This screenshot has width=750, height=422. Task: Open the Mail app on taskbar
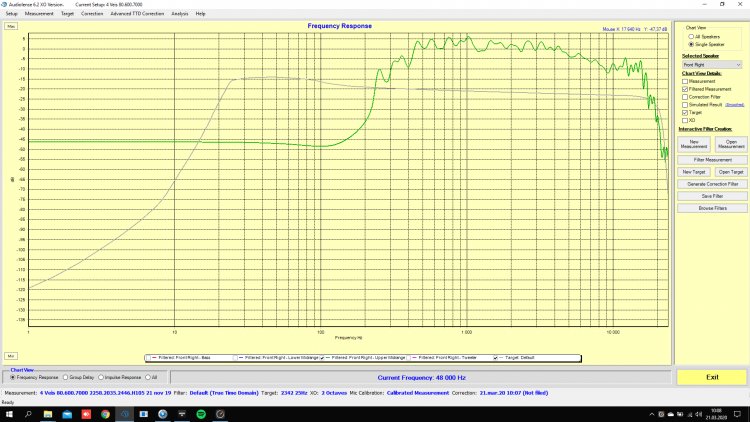pos(67,414)
